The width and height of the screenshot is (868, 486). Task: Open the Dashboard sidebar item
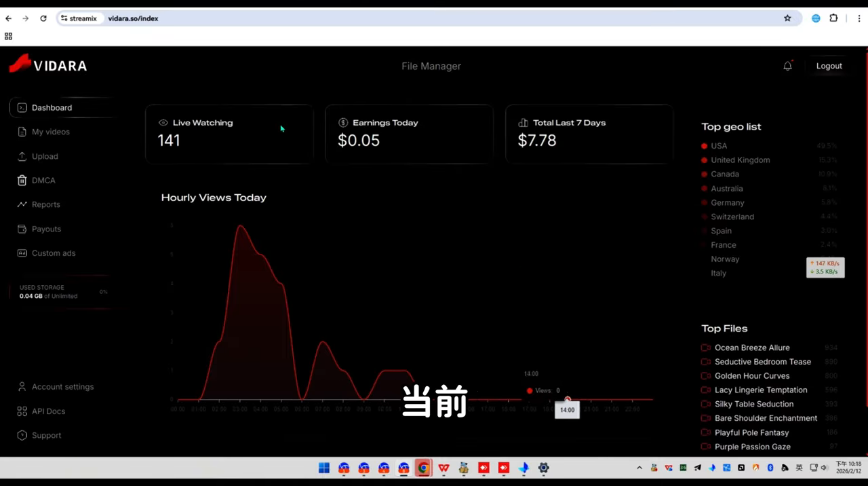pos(61,107)
